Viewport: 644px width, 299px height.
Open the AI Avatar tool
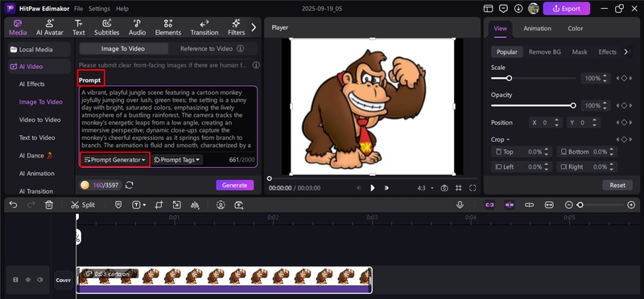click(50, 27)
